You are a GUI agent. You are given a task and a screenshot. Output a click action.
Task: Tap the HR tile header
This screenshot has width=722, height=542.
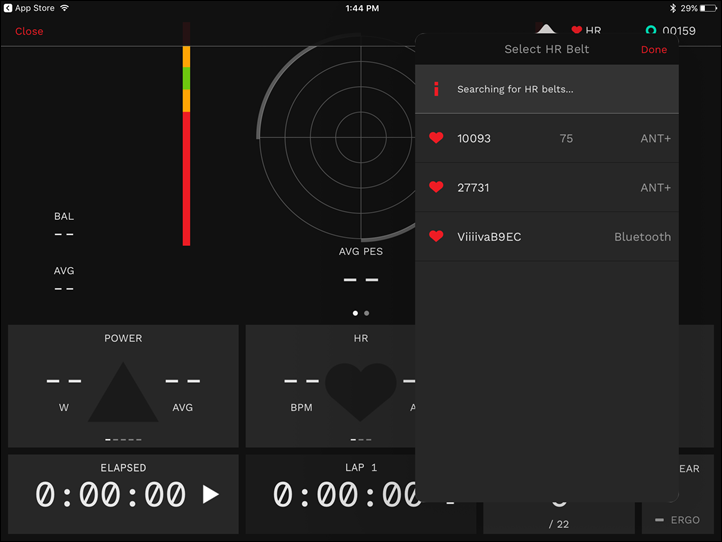click(x=361, y=338)
